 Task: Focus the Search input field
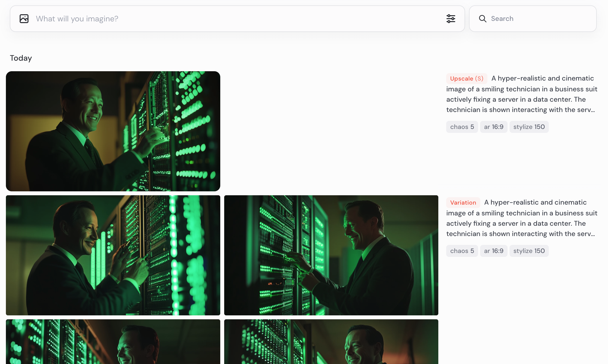[x=540, y=19]
